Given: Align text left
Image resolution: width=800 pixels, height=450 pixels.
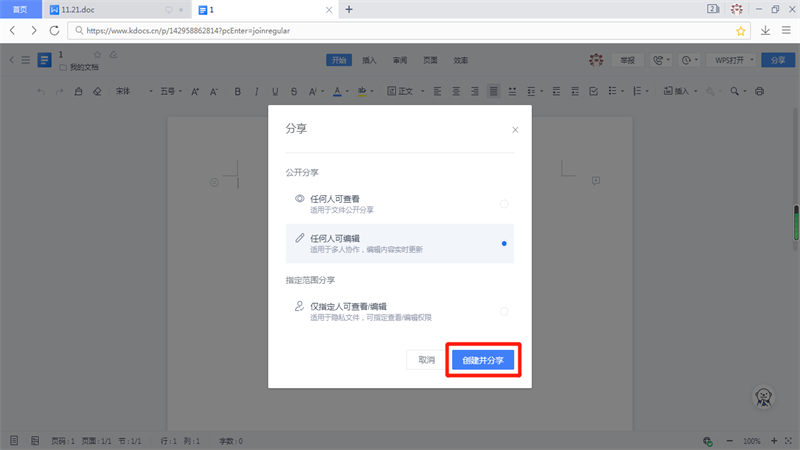Looking at the screenshot, I should click(x=437, y=91).
